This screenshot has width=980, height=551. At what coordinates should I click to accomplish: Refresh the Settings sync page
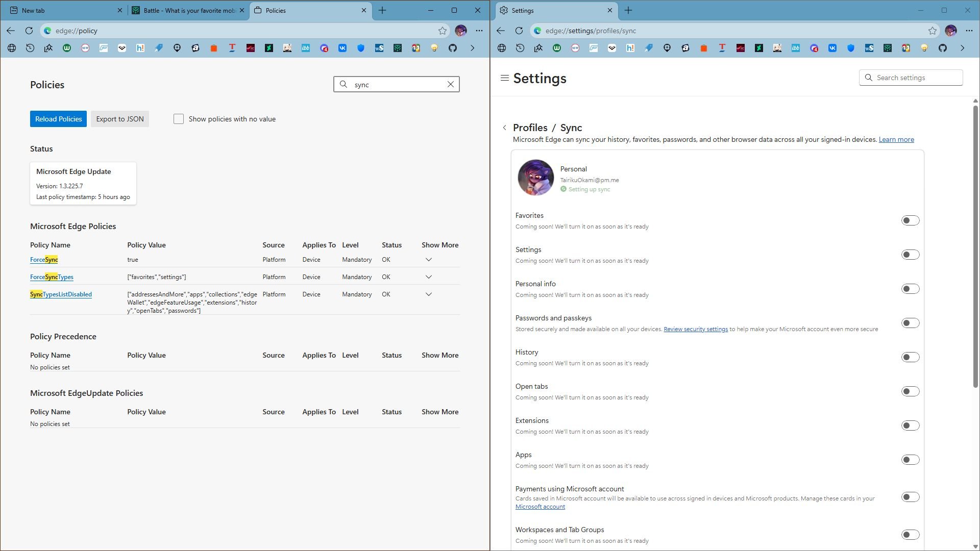[519, 31]
